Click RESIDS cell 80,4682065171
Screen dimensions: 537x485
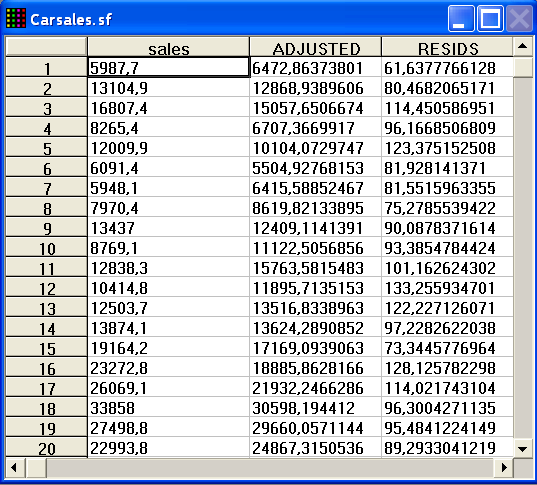tap(447, 87)
